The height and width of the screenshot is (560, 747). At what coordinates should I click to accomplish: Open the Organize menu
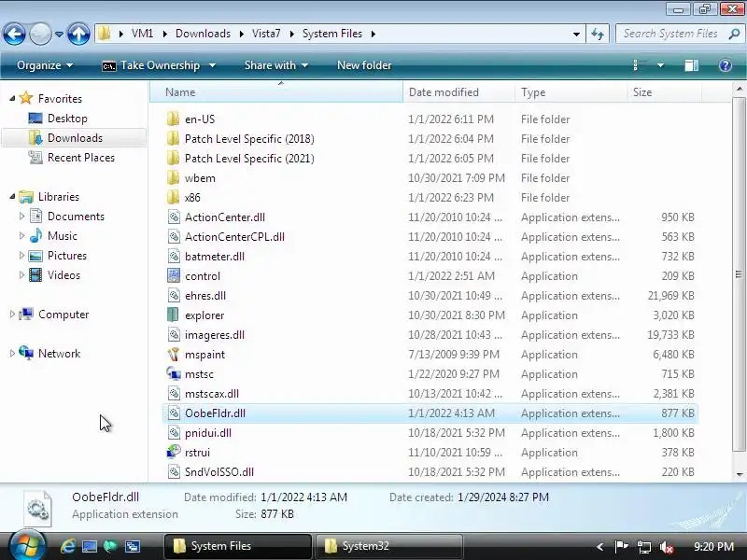point(45,65)
